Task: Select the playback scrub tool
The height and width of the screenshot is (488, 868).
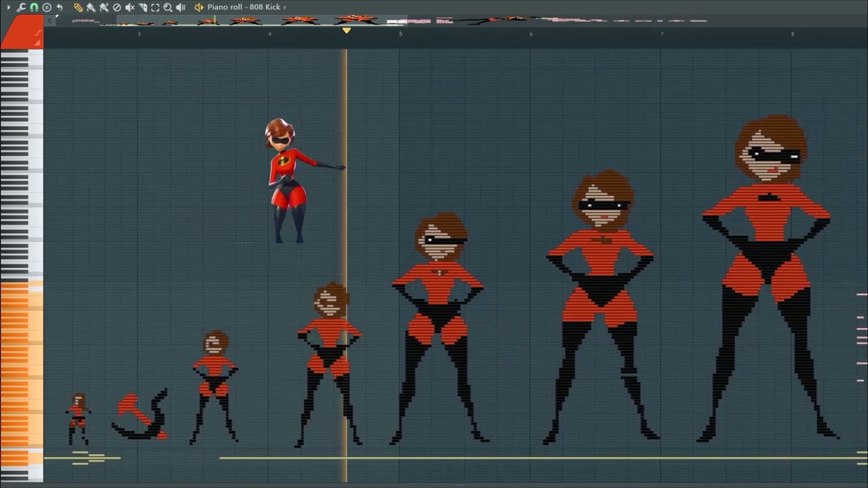Action: click(181, 7)
